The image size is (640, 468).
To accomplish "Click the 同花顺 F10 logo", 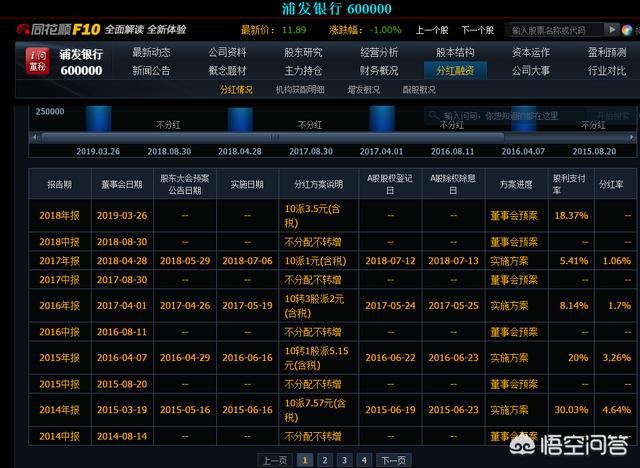I will (x=58, y=29).
